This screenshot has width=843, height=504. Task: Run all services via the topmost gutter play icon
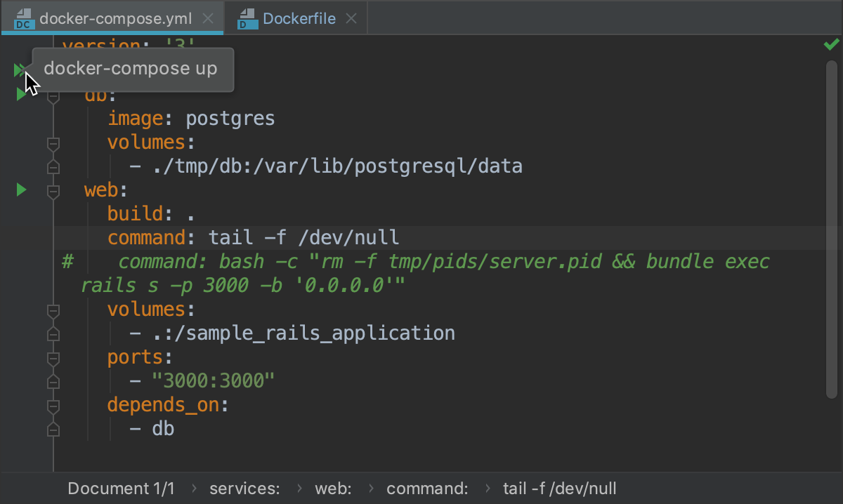point(19,69)
